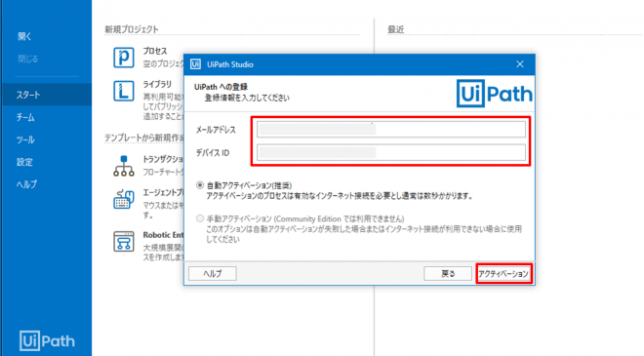Click the ヘルプ button in the dialog
The width and height of the screenshot is (644, 356).
tap(213, 274)
